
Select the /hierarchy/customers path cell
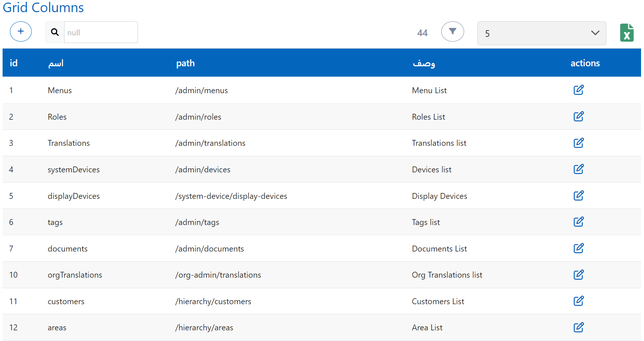coord(213,302)
